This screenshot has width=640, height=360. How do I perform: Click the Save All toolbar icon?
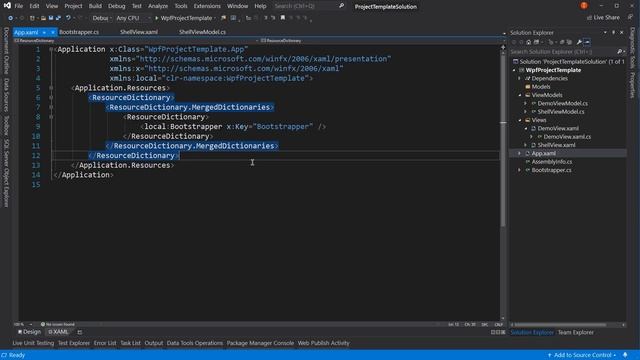[58, 18]
